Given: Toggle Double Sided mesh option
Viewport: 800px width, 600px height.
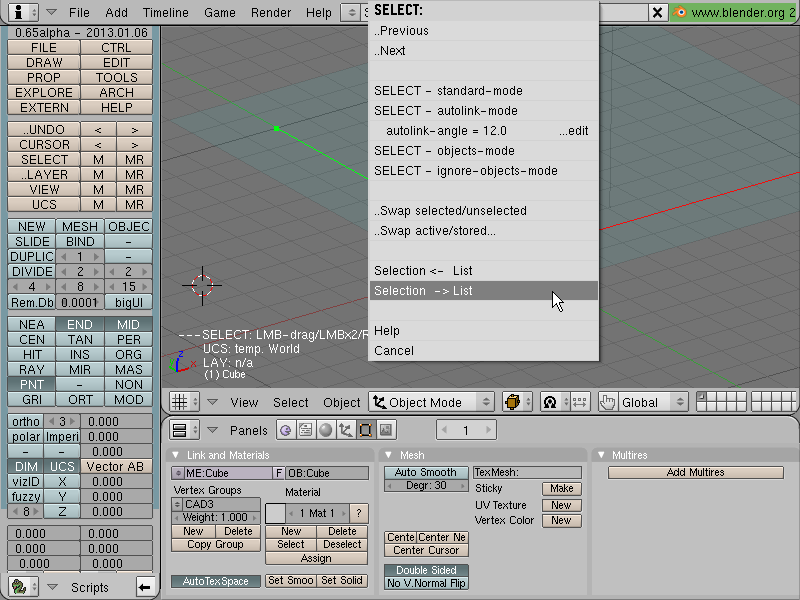Looking at the screenshot, I should pos(426,570).
